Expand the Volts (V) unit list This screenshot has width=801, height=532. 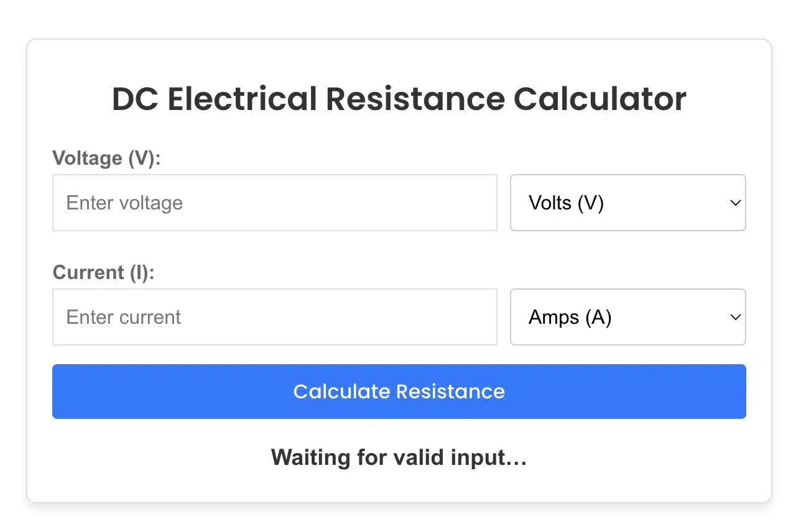(x=627, y=203)
